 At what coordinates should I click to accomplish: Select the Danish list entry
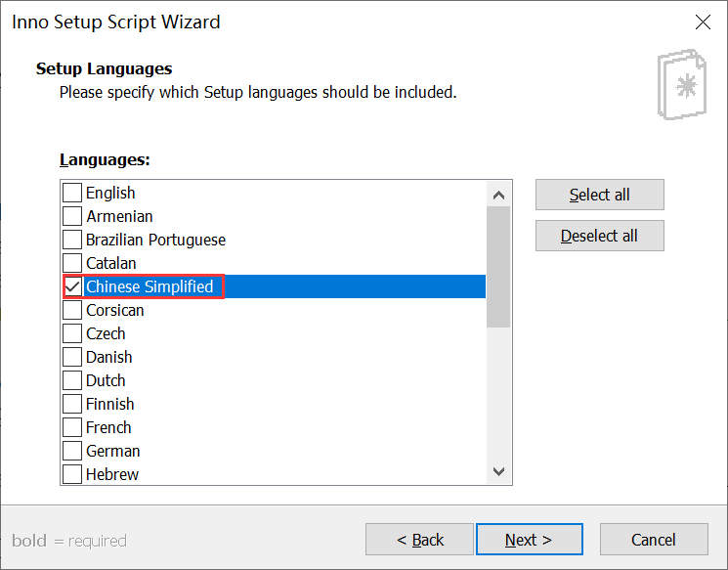point(274,357)
